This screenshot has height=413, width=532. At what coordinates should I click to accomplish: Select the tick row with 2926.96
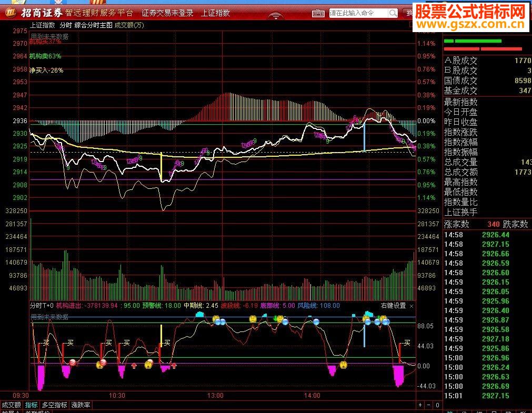(x=487, y=358)
